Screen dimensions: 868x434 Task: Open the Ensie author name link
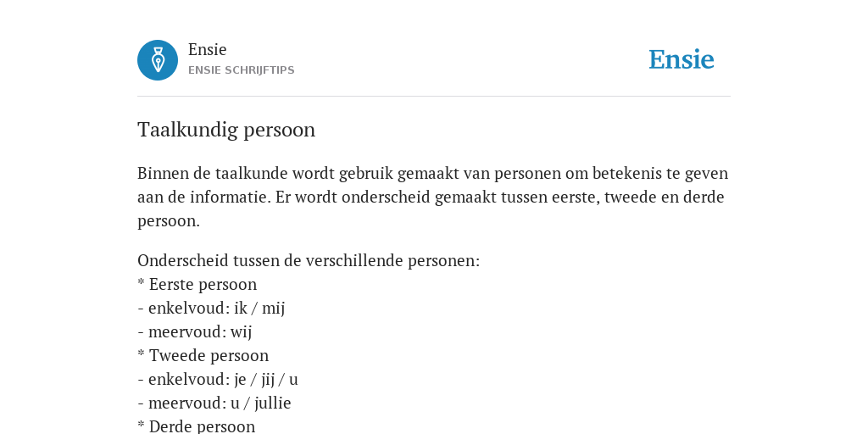(x=208, y=50)
